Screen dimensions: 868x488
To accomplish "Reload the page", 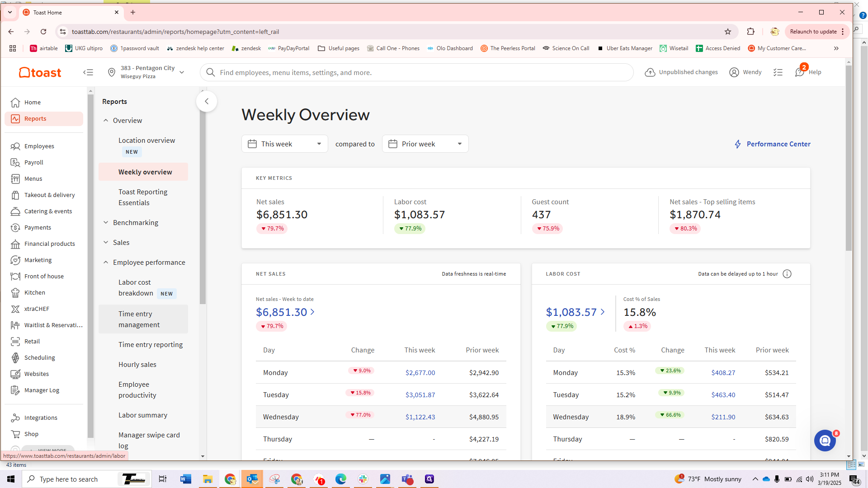I will pos(43,32).
